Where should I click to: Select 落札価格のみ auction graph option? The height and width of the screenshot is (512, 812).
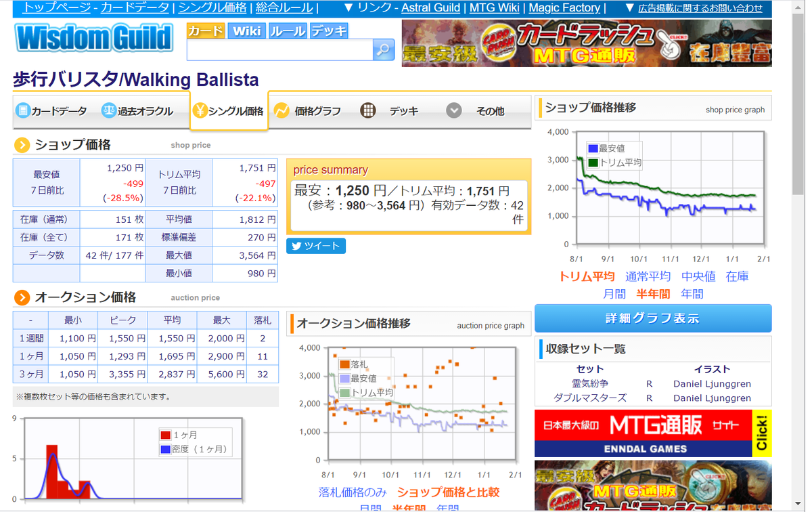(x=353, y=492)
